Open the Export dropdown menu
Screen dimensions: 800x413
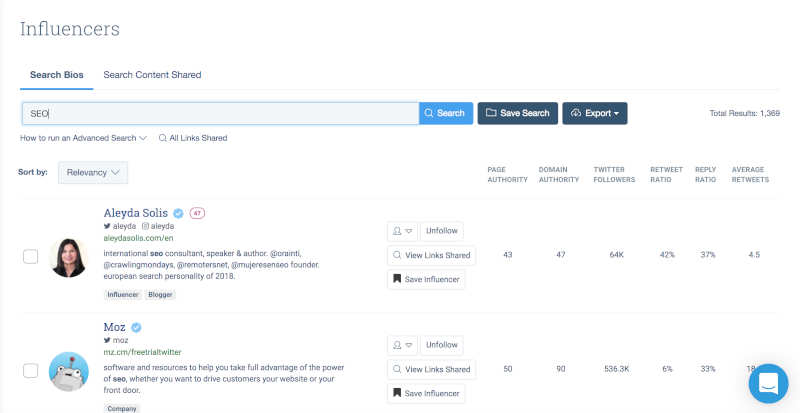point(595,113)
